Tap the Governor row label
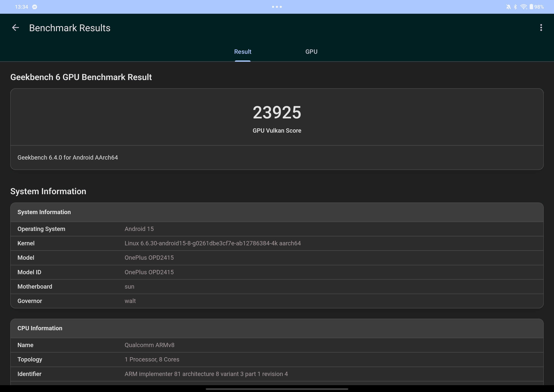554x392 pixels. pyautogui.click(x=30, y=301)
